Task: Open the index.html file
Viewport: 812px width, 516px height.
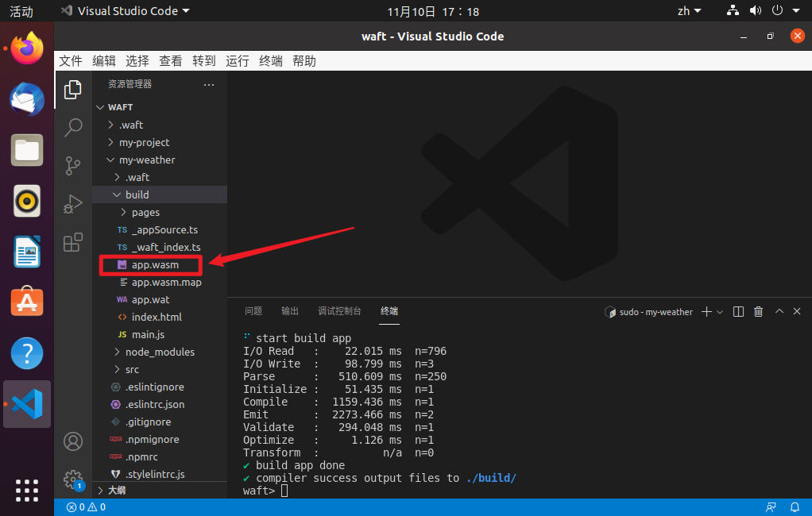Action: [x=160, y=318]
